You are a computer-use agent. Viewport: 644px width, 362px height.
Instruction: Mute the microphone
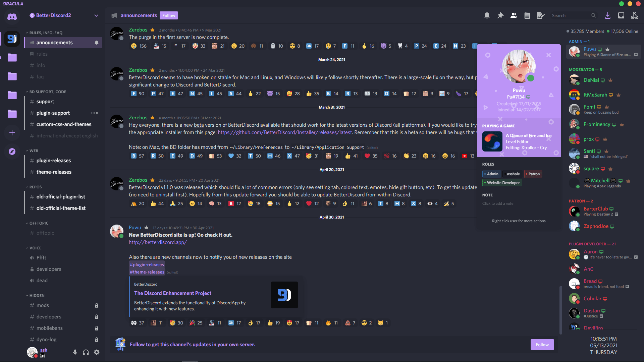(75, 352)
